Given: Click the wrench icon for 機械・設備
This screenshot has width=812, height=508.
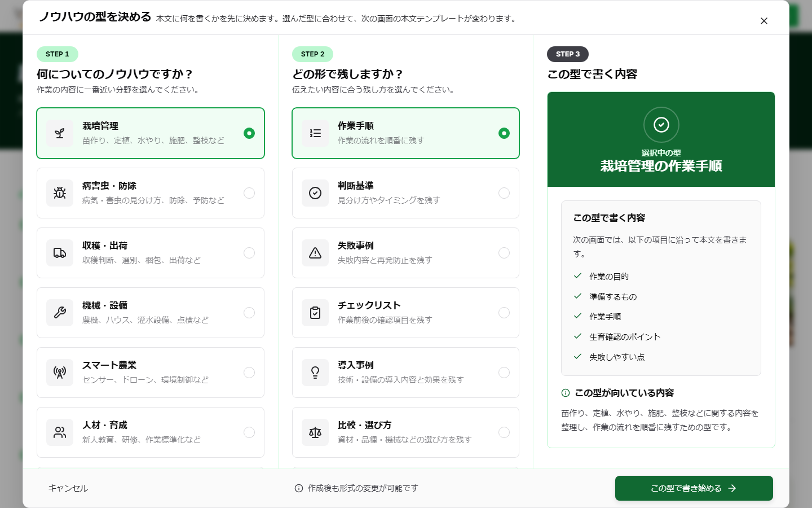Looking at the screenshot, I should pyautogui.click(x=60, y=313).
